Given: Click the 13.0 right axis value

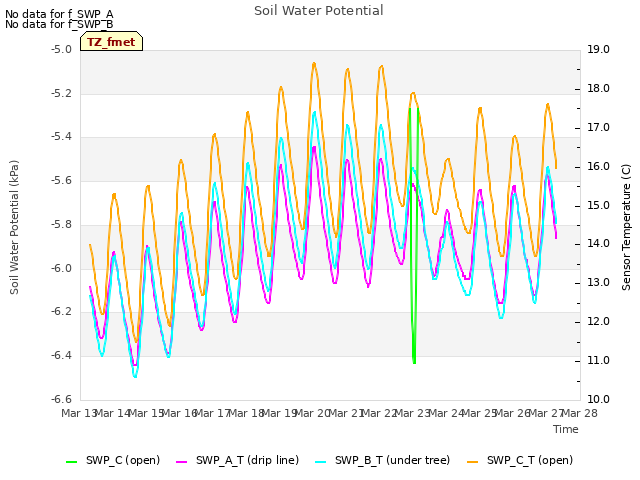Looking at the screenshot, I should [x=598, y=282].
